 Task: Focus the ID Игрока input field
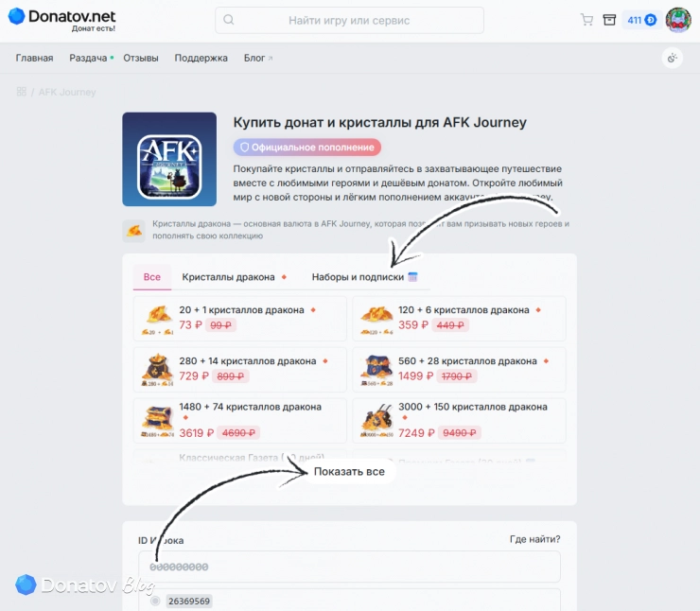349,567
